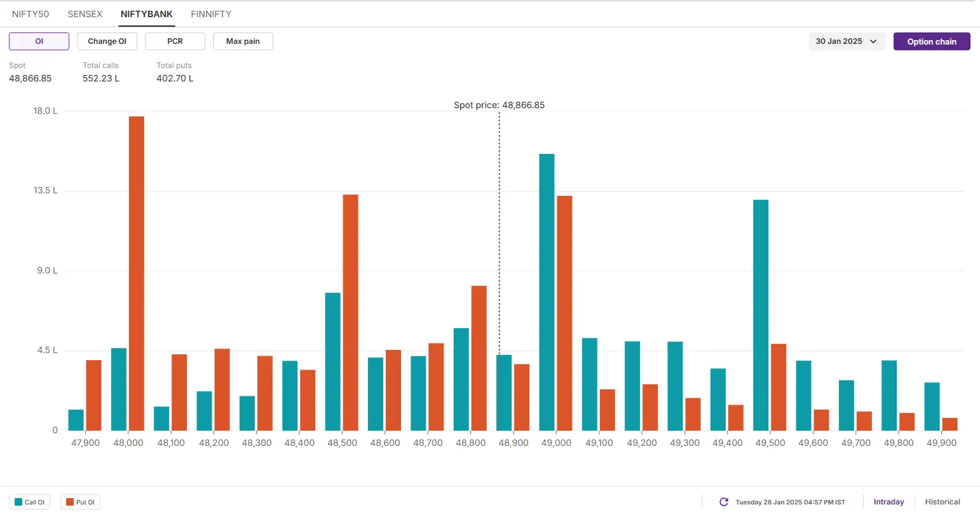Image resolution: width=980 pixels, height=514 pixels.
Task: Toggle the orange Put OI legend swatch
Action: coord(70,502)
